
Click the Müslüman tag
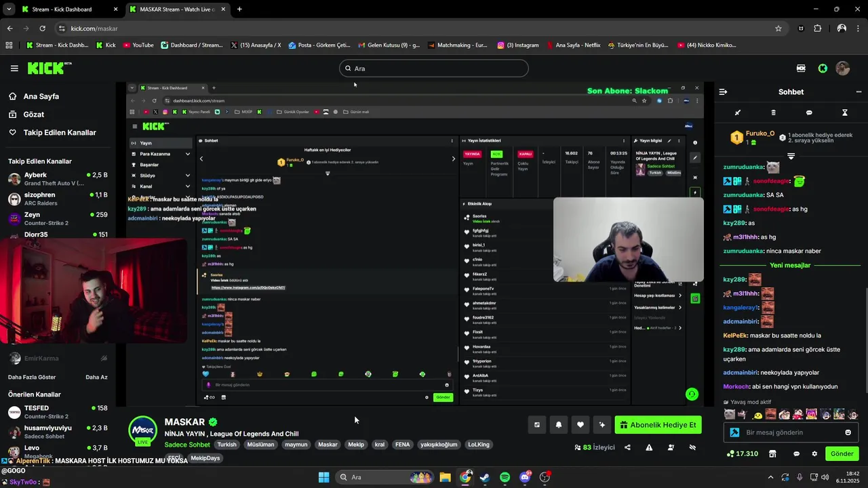click(260, 445)
